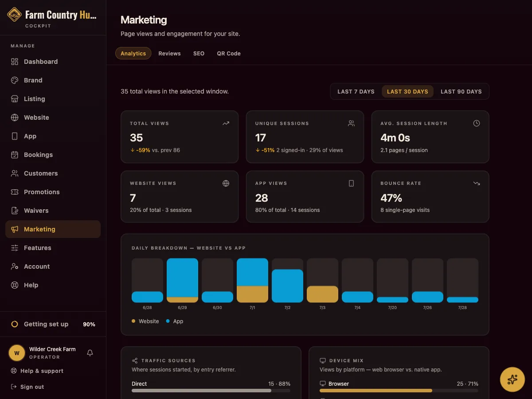Viewport: 532px width, 399px height.
Task: Switch to the Reviews tab
Action: [169, 53]
